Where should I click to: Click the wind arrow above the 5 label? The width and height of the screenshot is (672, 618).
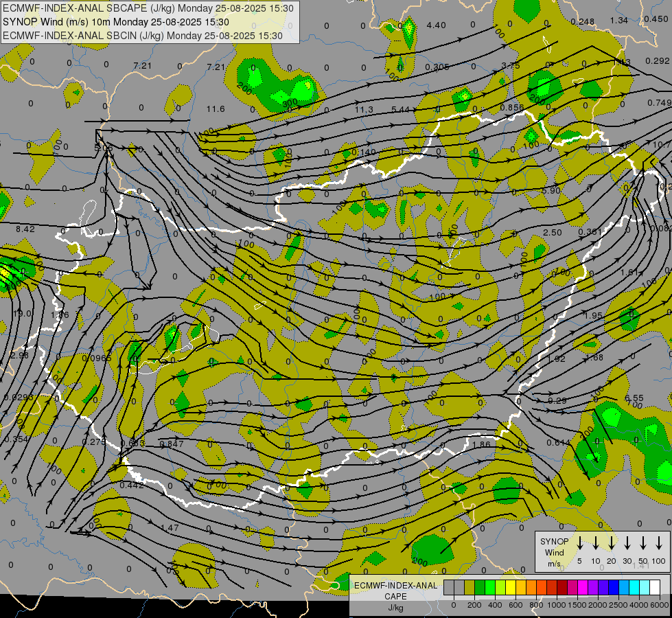tap(580, 543)
